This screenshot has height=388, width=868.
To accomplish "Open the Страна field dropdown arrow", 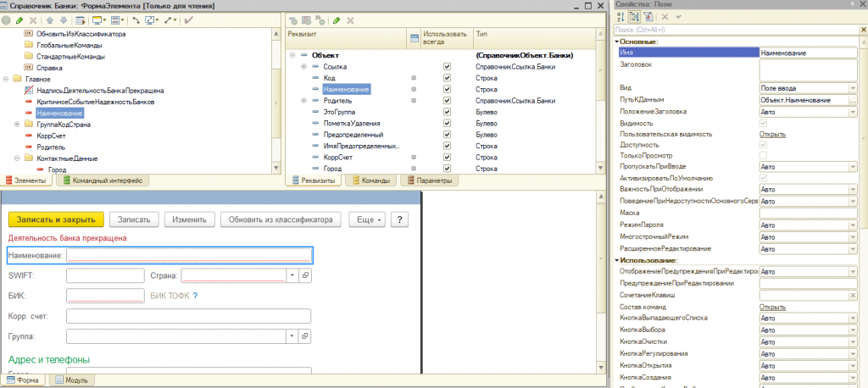I will point(292,275).
